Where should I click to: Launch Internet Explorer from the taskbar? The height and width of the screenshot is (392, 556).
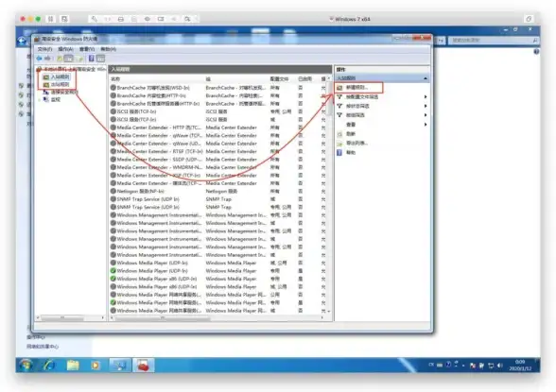49,365
